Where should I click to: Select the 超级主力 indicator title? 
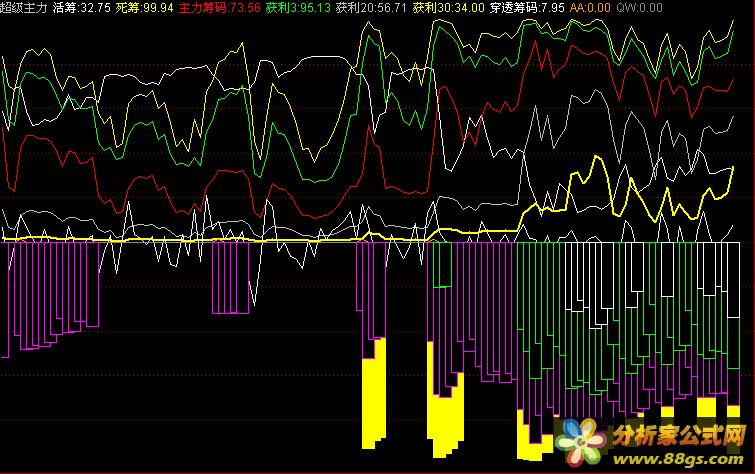[23, 8]
